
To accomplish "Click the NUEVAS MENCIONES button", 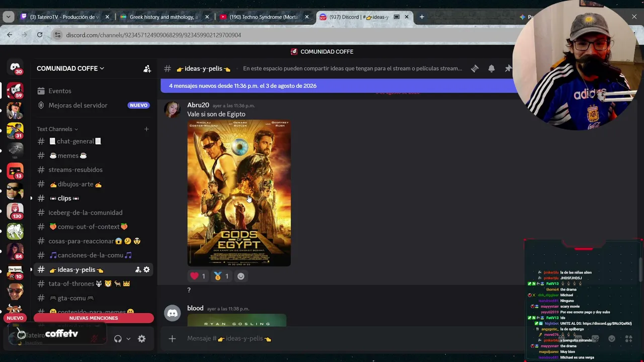I will (94, 318).
